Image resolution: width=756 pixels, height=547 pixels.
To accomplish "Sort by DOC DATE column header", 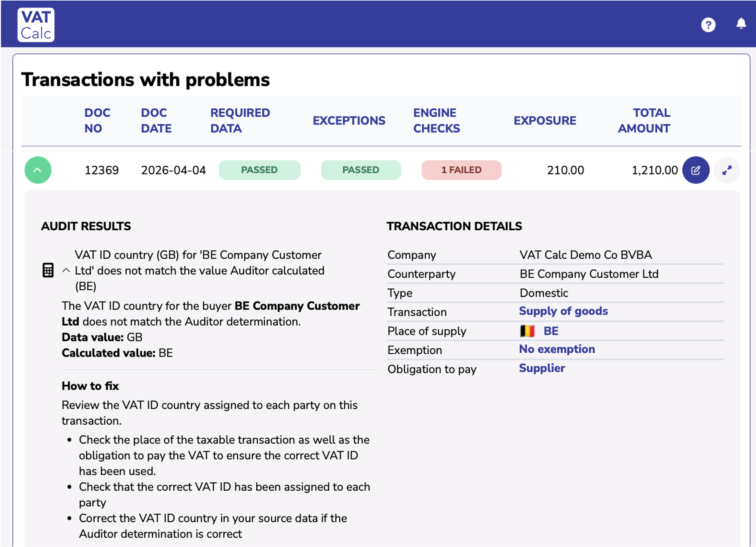I will [156, 120].
